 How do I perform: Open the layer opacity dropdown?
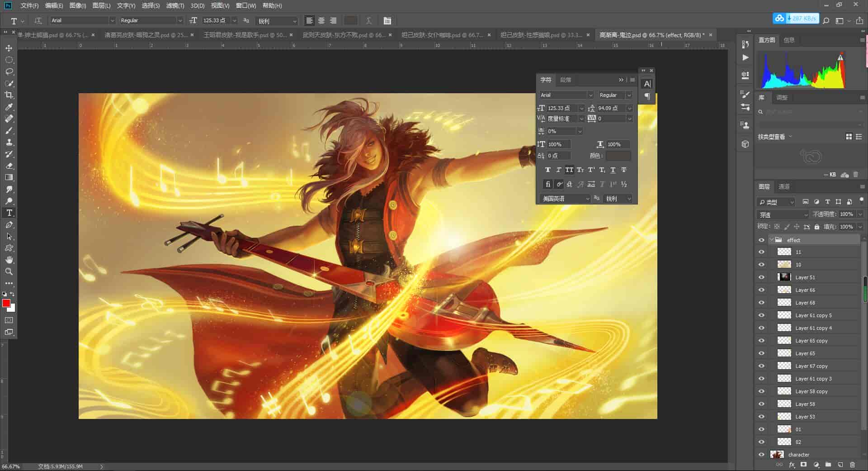pyautogui.click(x=859, y=214)
